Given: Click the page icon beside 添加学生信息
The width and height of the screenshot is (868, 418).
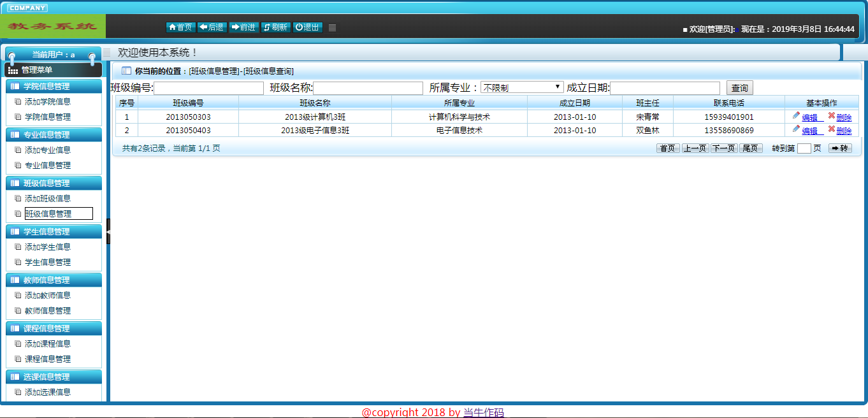Looking at the screenshot, I should (18, 247).
